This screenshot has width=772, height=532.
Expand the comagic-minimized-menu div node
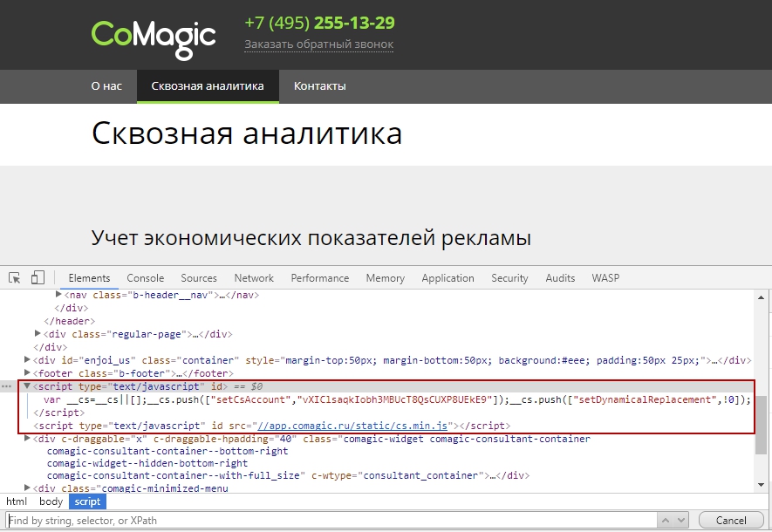point(27,488)
